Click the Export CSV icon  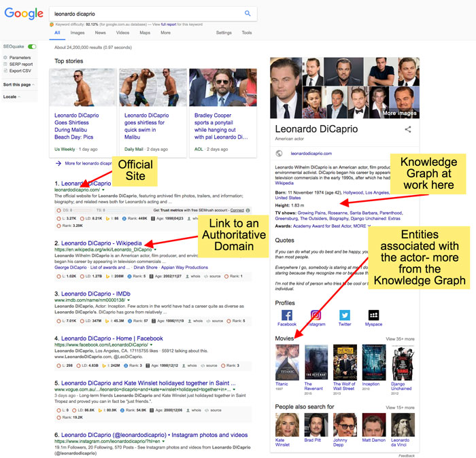tap(5, 71)
